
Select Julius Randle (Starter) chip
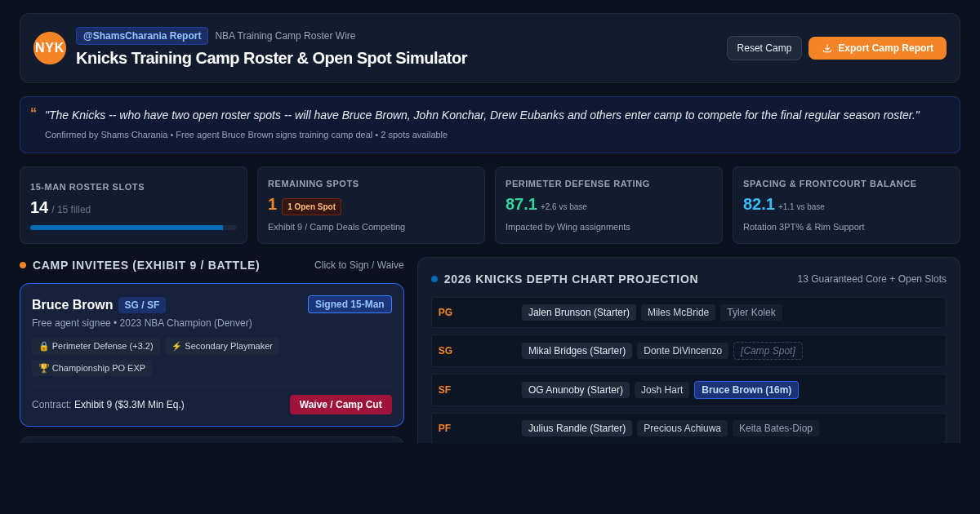click(577, 428)
